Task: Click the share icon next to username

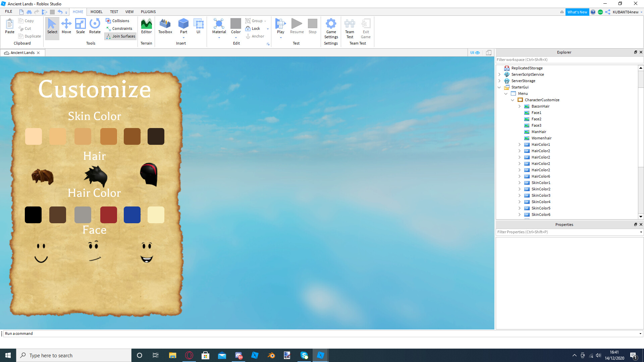Action: click(x=607, y=12)
